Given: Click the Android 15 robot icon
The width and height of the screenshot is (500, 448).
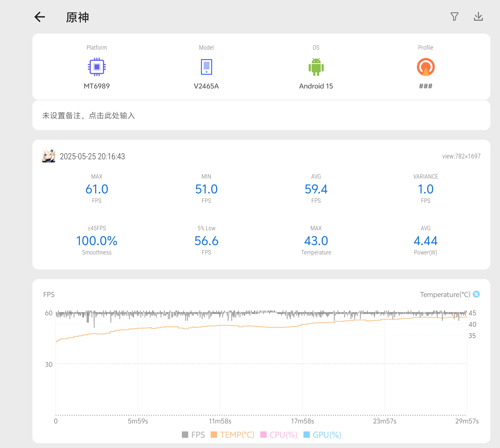Looking at the screenshot, I should pyautogui.click(x=316, y=67).
